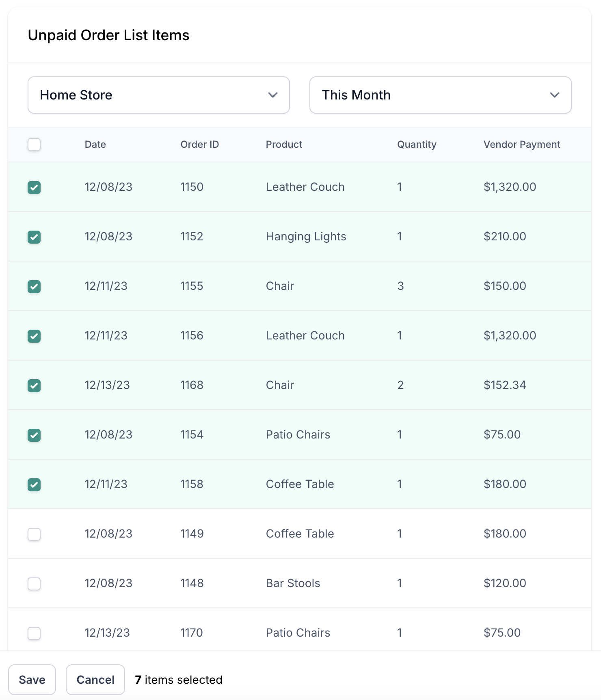601x700 pixels.
Task: Click date 12/13/23 in order 1170 row
Action: (x=107, y=633)
